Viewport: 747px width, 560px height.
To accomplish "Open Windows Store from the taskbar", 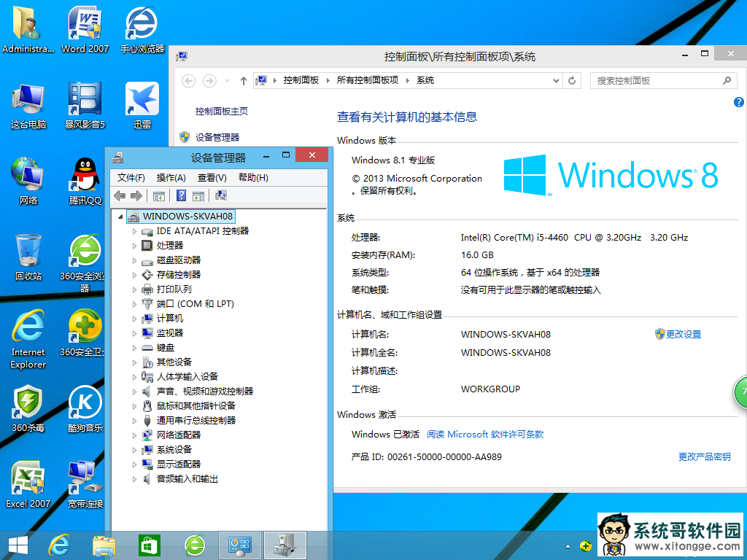I will click(150, 545).
